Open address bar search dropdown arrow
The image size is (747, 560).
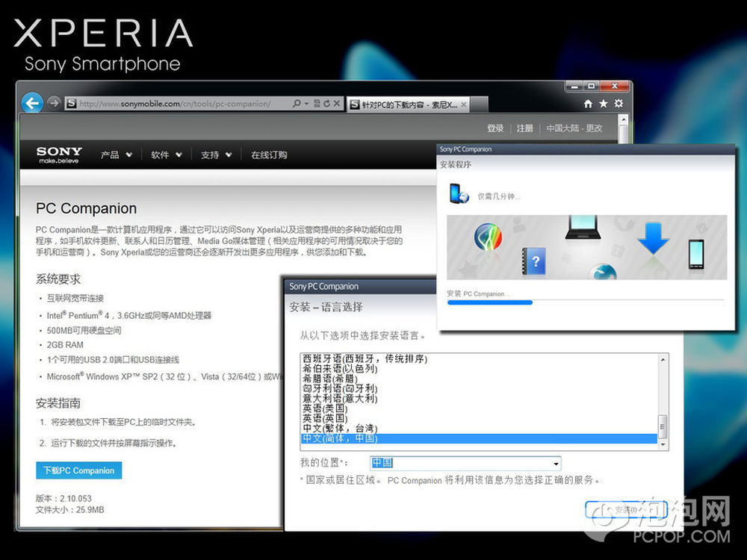(x=306, y=103)
